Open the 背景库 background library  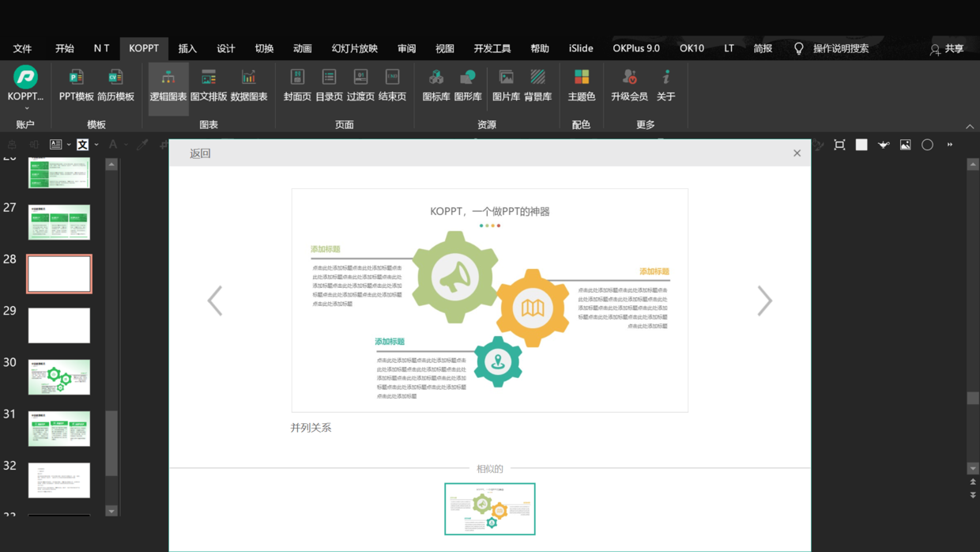tap(537, 85)
